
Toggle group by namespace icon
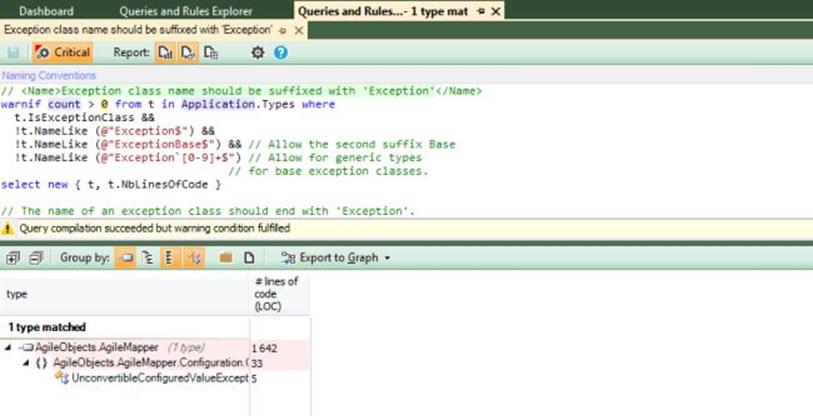[x=170, y=258]
